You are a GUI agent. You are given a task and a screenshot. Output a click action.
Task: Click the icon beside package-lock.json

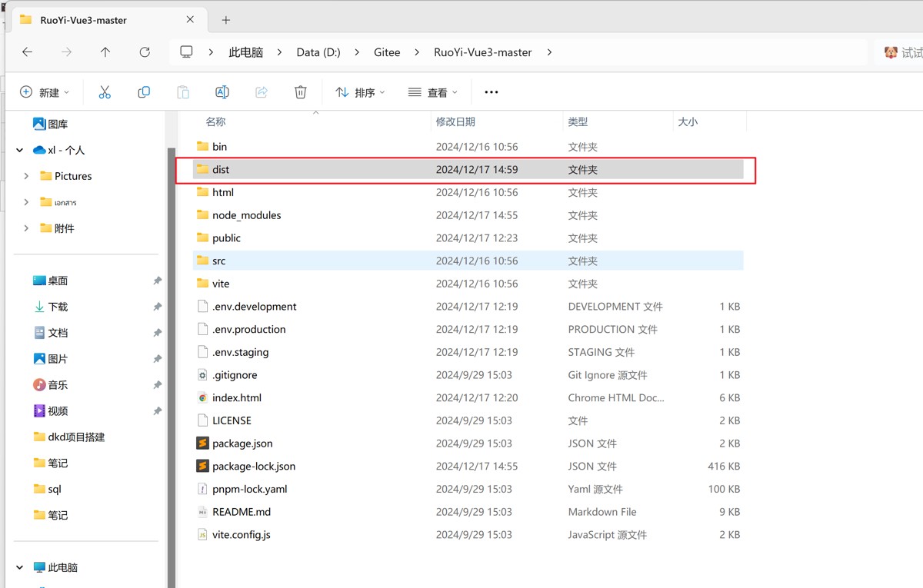click(x=202, y=467)
